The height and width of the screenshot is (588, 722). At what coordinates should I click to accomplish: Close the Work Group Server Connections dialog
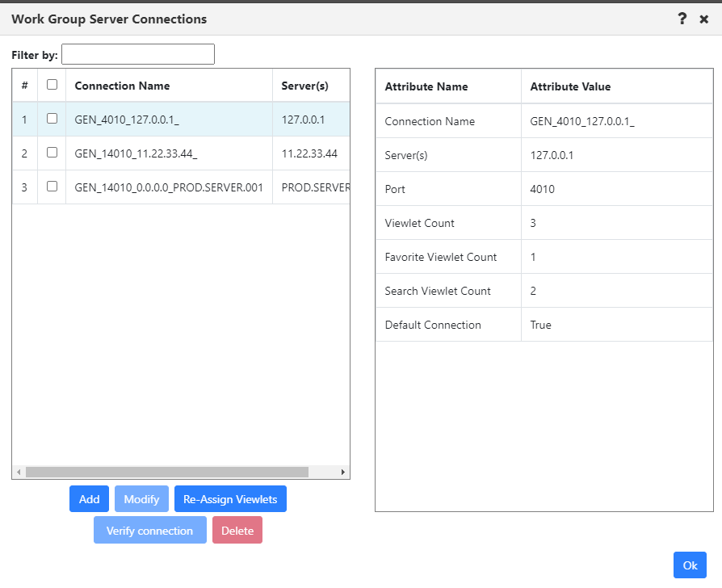click(x=703, y=19)
